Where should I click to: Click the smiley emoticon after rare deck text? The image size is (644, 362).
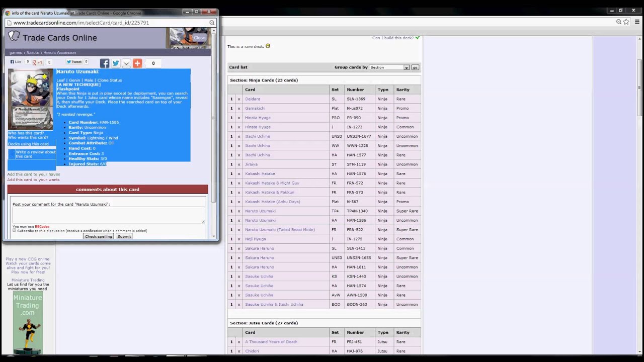(x=268, y=46)
